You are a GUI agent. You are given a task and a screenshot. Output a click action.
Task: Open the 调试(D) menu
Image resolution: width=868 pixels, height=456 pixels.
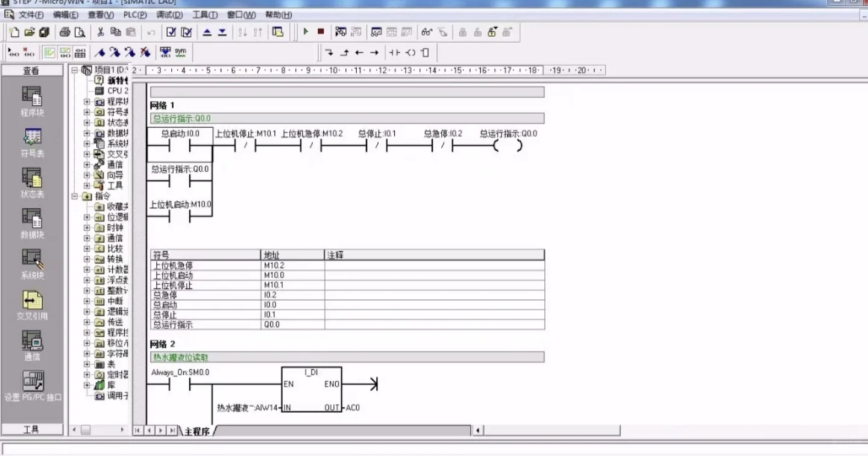click(x=170, y=14)
